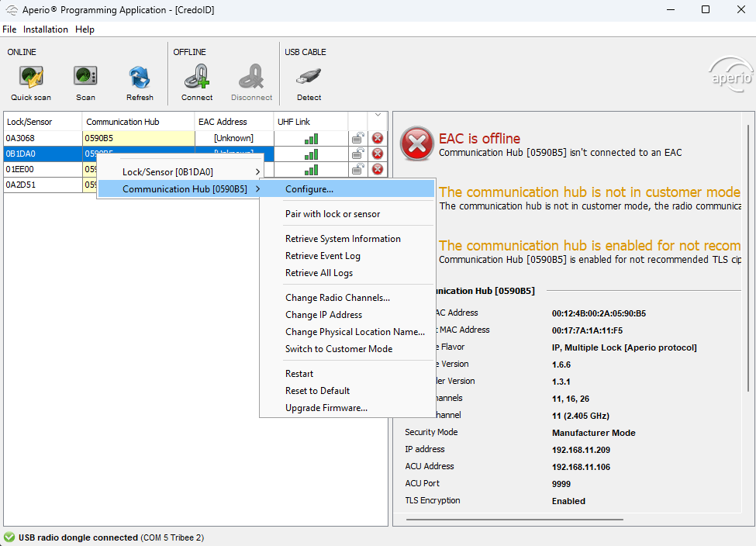Click the UHF link bars for 0B1DA0

pyautogui.click(x=311, y=154)
